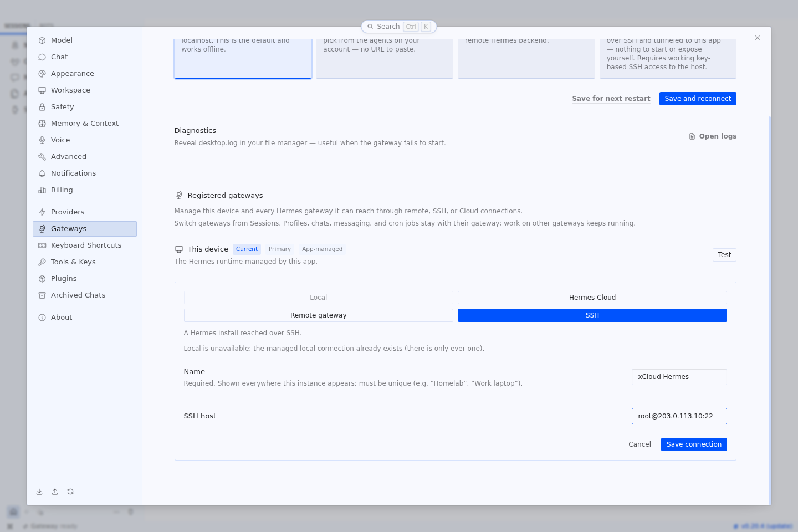The width and height of the screenshot is (798, 532).
Task: Cancel the new connection form
Action: click(x=640, y=444)
